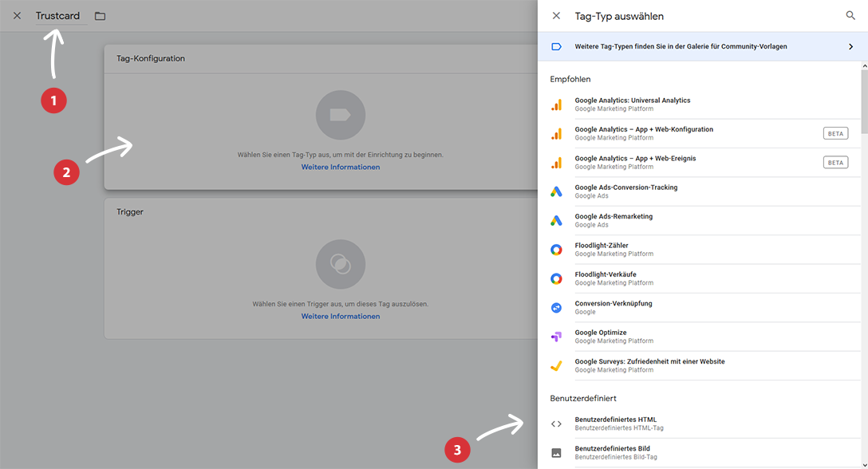Select Google Ads-Conversion-Tracking icon
The width and height of the screenshot is (868, 469).
point(556,191)
